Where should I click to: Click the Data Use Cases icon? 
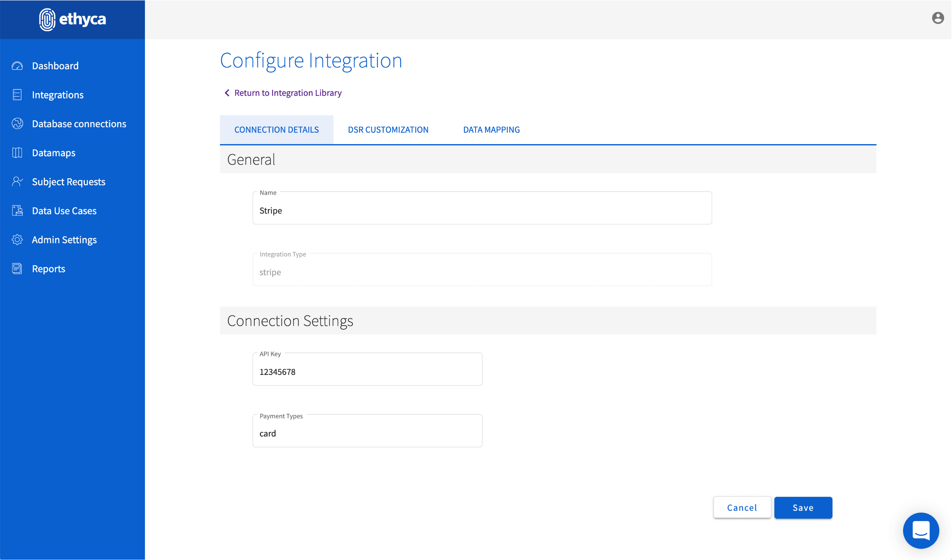tap(17, 211)
